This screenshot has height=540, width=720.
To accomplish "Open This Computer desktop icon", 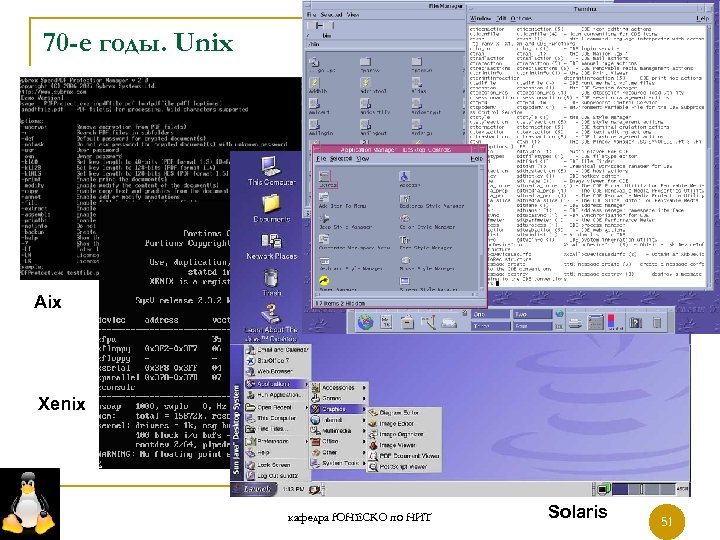I will coord(271,170).
